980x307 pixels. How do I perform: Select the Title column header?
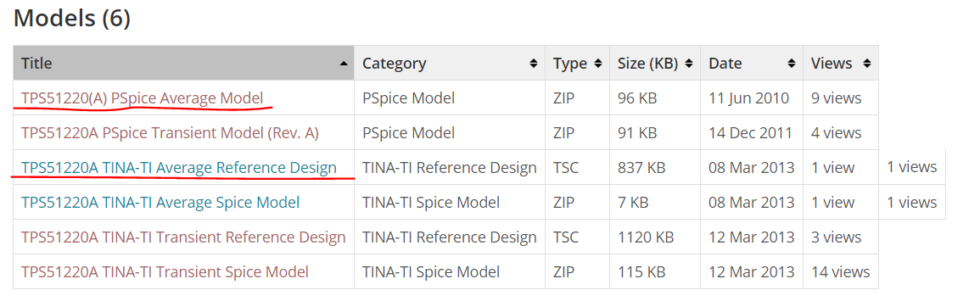point(184,63)
